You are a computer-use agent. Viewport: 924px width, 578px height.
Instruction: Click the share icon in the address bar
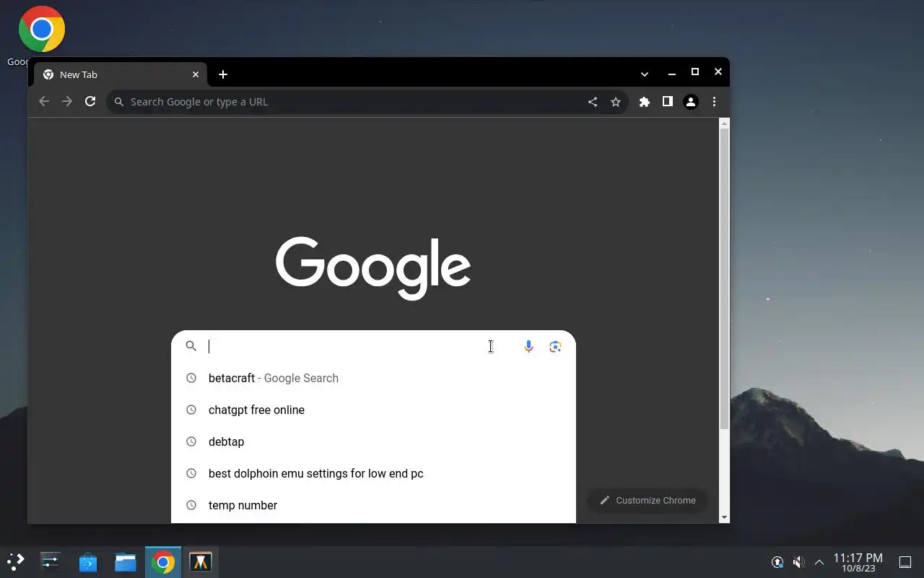tap(593, 102)
